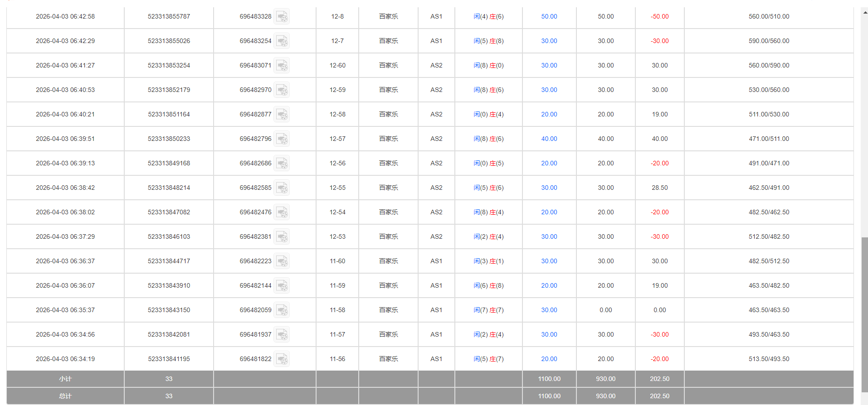View replay for round 696482059
Screen dimensions: 868x405
(x=282, y=310)
